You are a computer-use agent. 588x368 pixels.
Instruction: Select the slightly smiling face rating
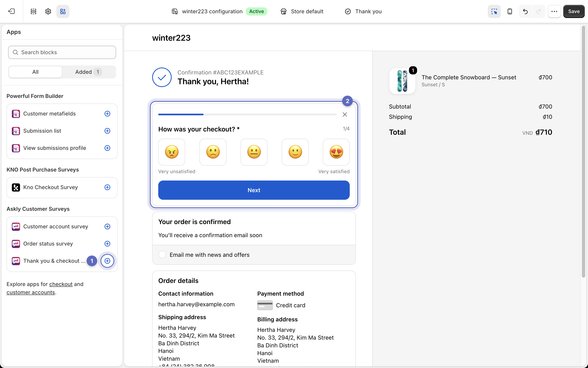point(295,152)
